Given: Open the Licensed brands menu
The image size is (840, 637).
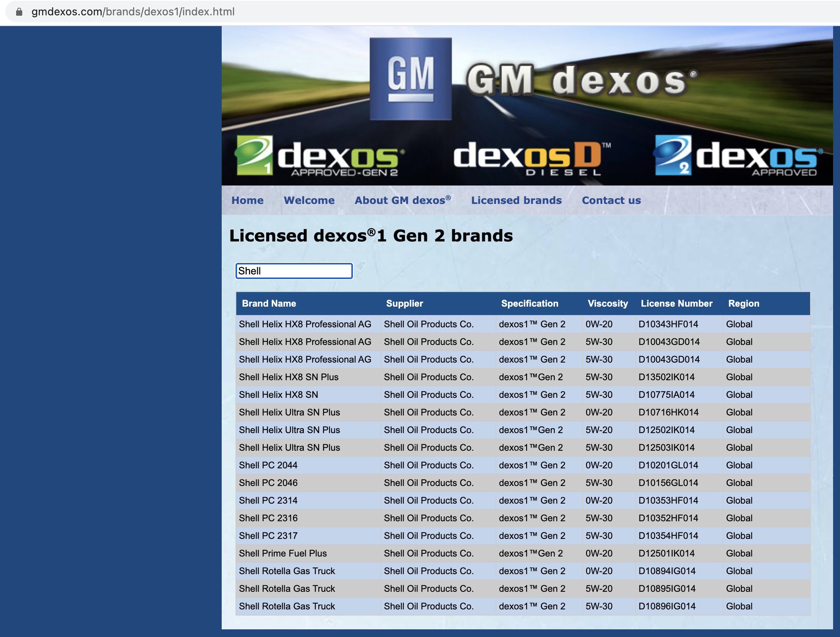Looking at the screenshot, I should (x=516, y=200).
